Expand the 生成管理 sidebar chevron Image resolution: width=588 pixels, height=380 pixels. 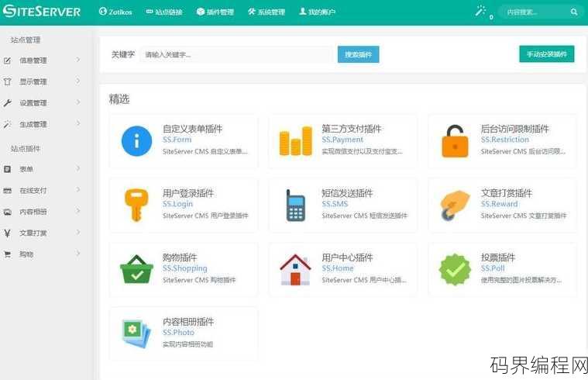coord(78,123)
